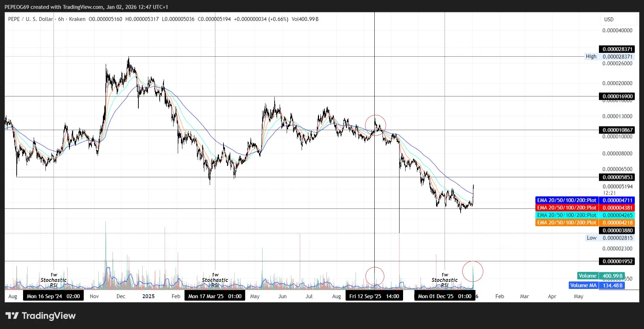644x329 pixels.
Task: Click the 0.000013000 price axis label
Action: [x=617, y=116]
